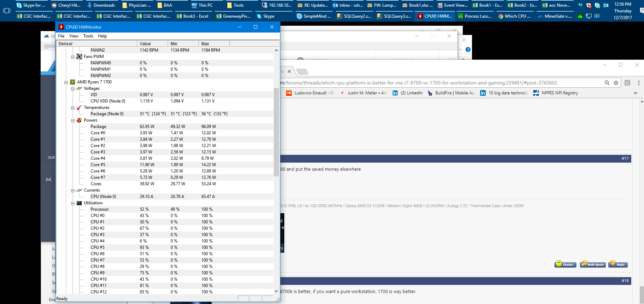Open the Action Center notification icon
Image resolution: width=644 pixels, height=304 pixels.
click(x=642, y=11)
